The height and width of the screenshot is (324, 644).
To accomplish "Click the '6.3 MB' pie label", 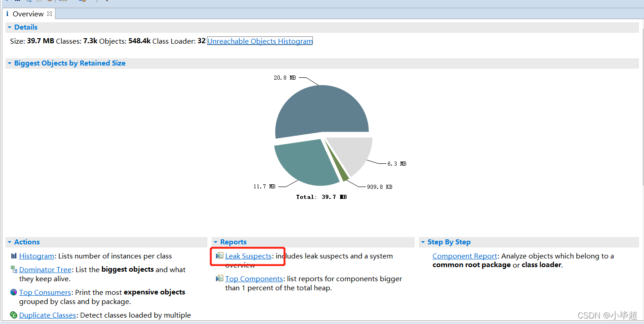I will 397,164.
